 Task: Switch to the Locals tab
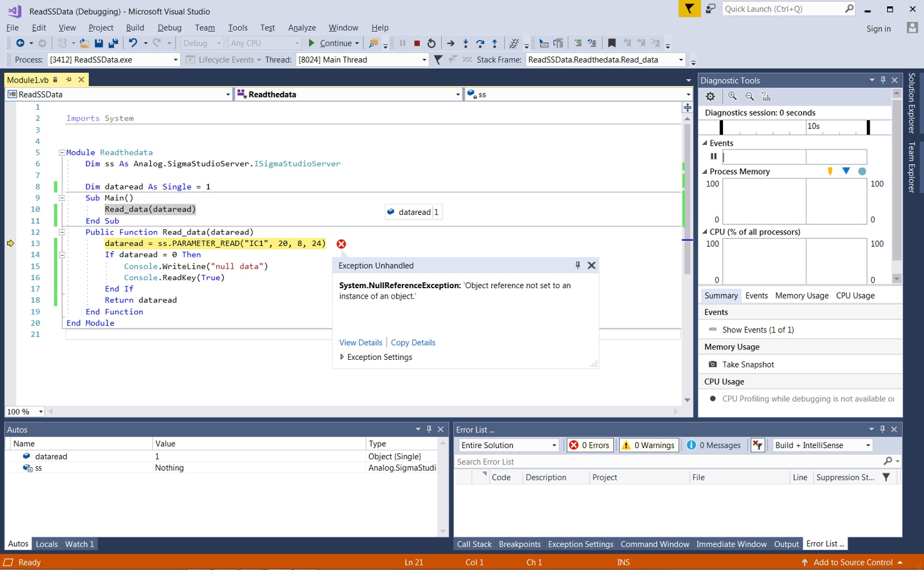click(47, 544)
